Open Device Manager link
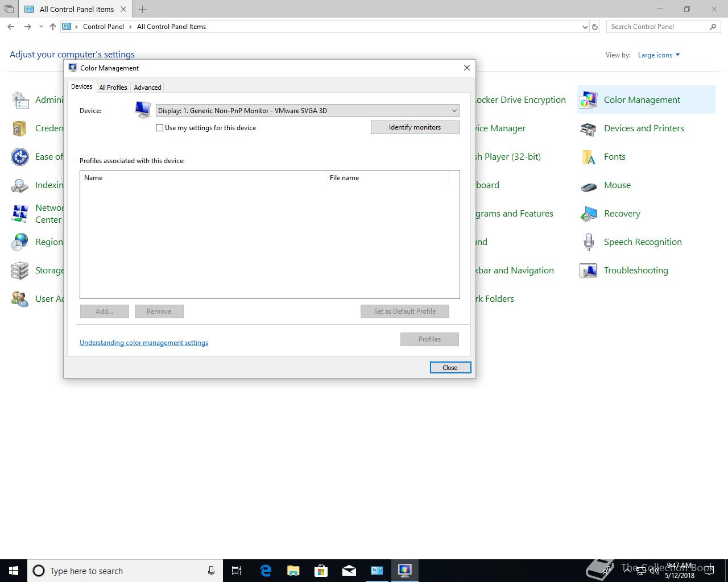The height and width of the screenshot is (582, 728). click(x=500, y=128)
